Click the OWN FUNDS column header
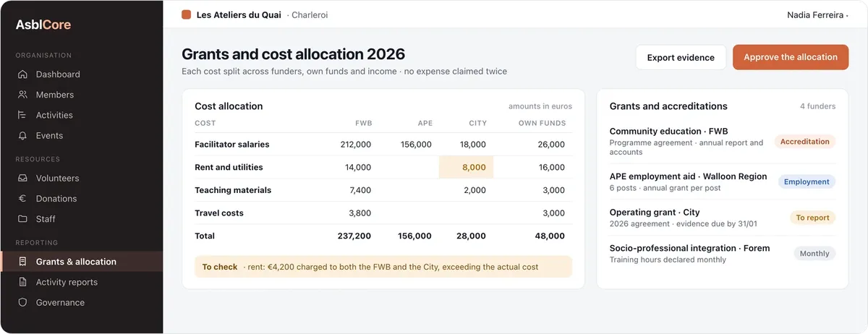The height and width of the screenshot is (334, 868). click(x=542, y=123)
